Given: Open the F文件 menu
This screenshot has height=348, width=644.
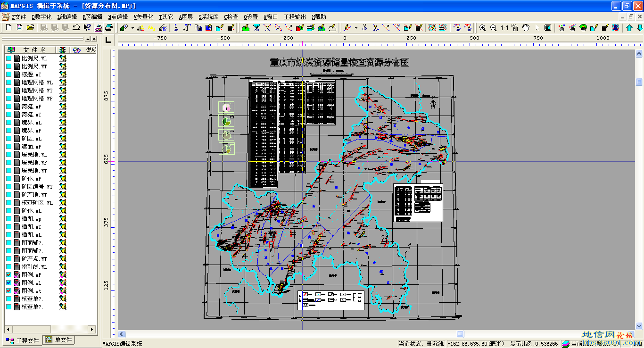Looking at the screenshot, I should coord(19,17).
